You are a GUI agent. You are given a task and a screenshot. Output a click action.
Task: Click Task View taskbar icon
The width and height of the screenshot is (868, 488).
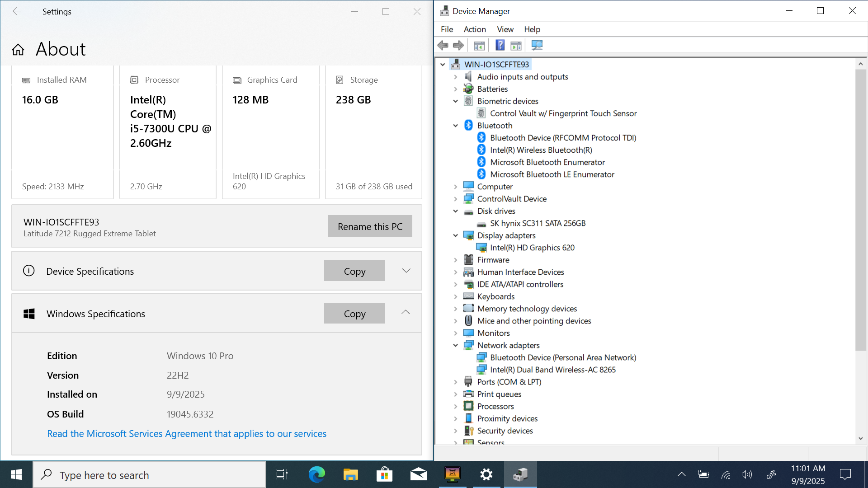coord(282,474)
